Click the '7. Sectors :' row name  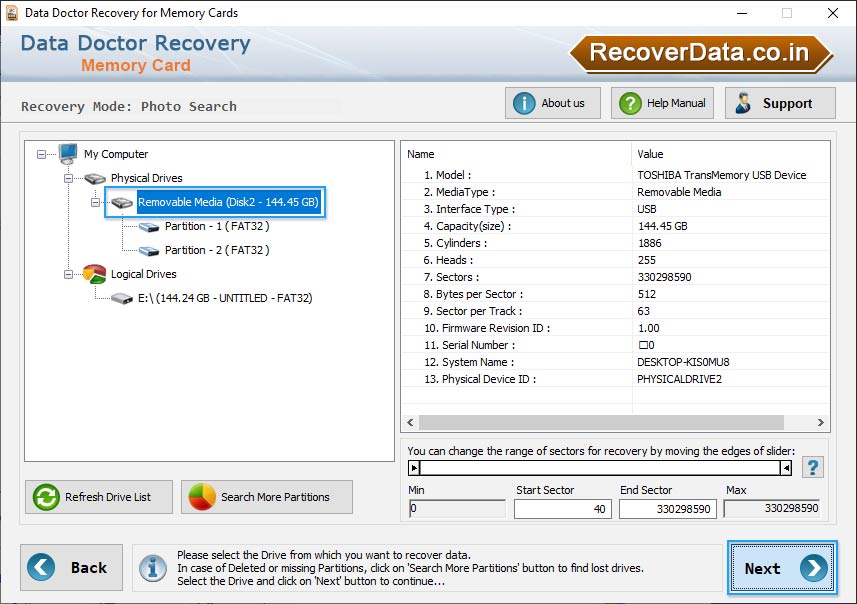(451, 277)
